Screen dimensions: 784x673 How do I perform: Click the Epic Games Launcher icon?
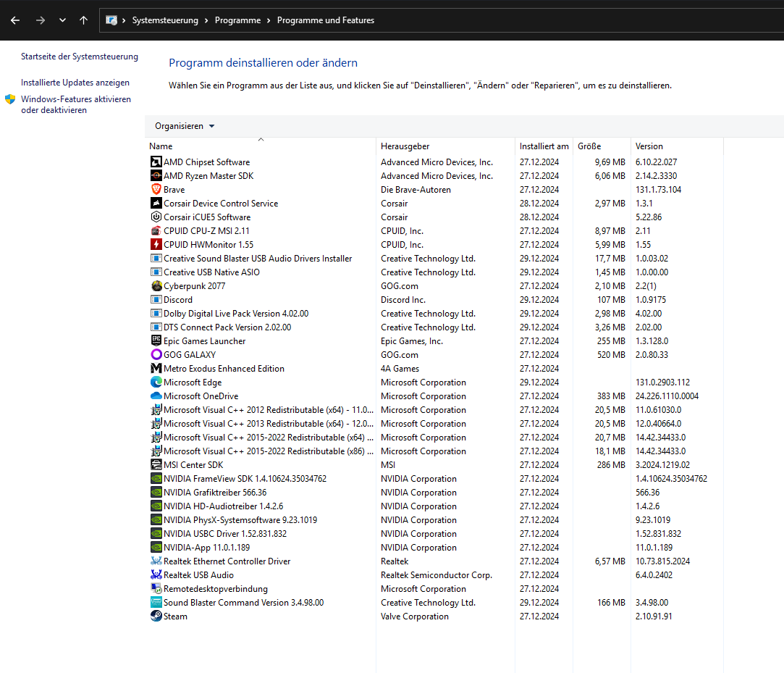(x=156, y=340)
